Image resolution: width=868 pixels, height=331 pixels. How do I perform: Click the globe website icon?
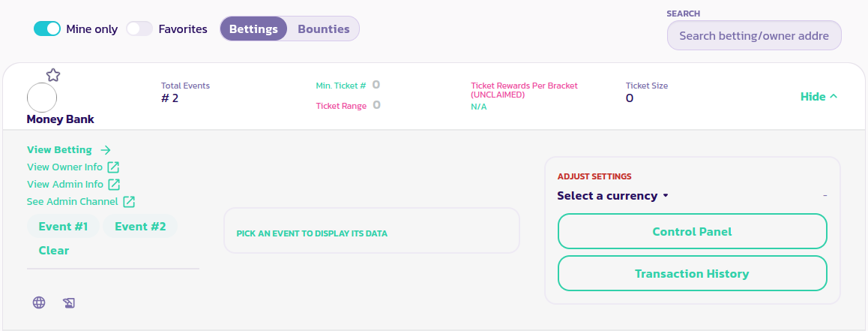(39, 302)
